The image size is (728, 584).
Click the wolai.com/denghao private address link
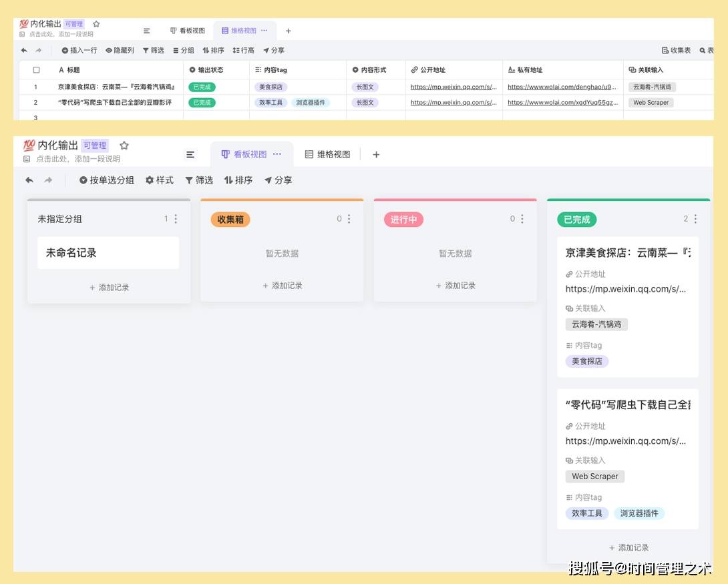[x=562, y=87]
